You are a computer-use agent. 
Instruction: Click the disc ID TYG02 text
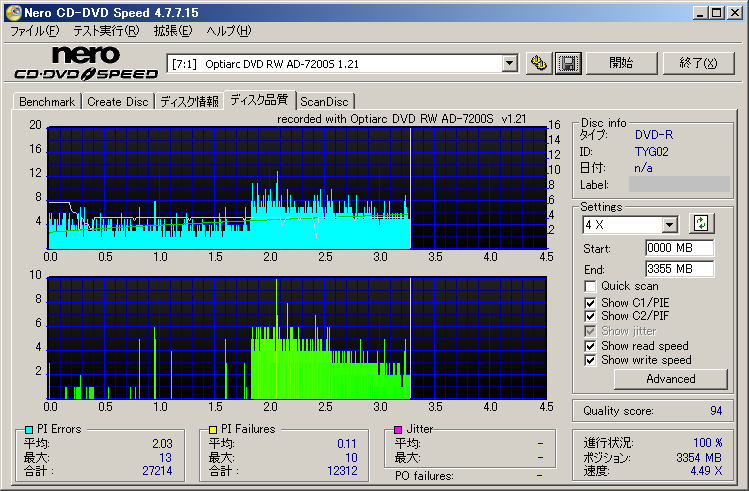tap(651, 152)
